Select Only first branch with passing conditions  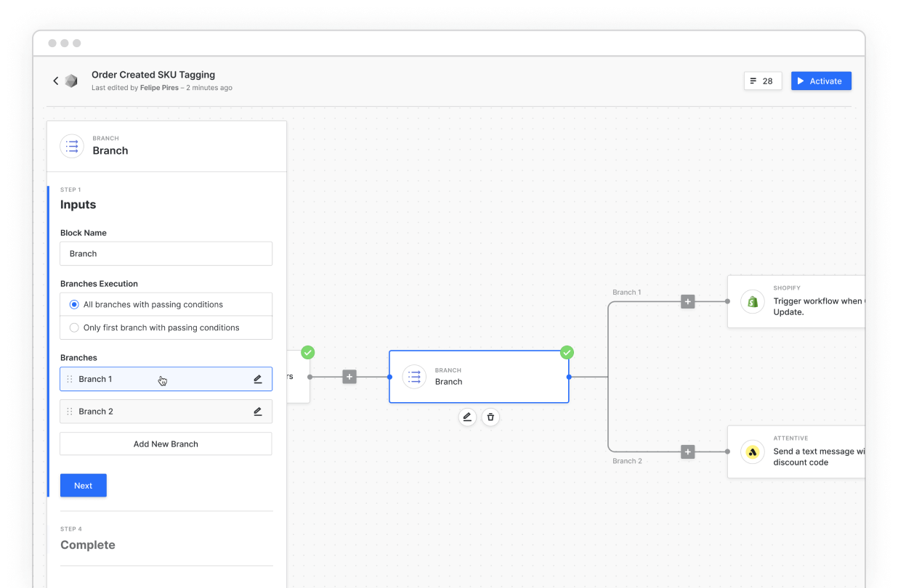74,327
